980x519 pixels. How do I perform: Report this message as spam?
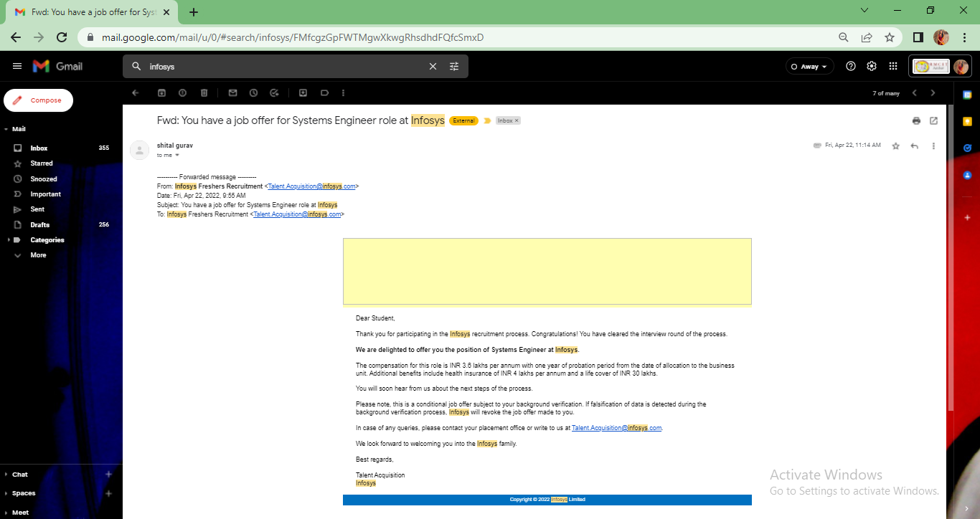(182, 92)
